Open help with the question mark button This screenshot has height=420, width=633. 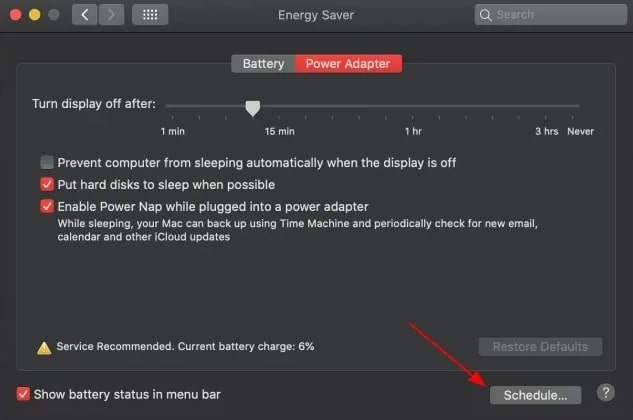606,393
